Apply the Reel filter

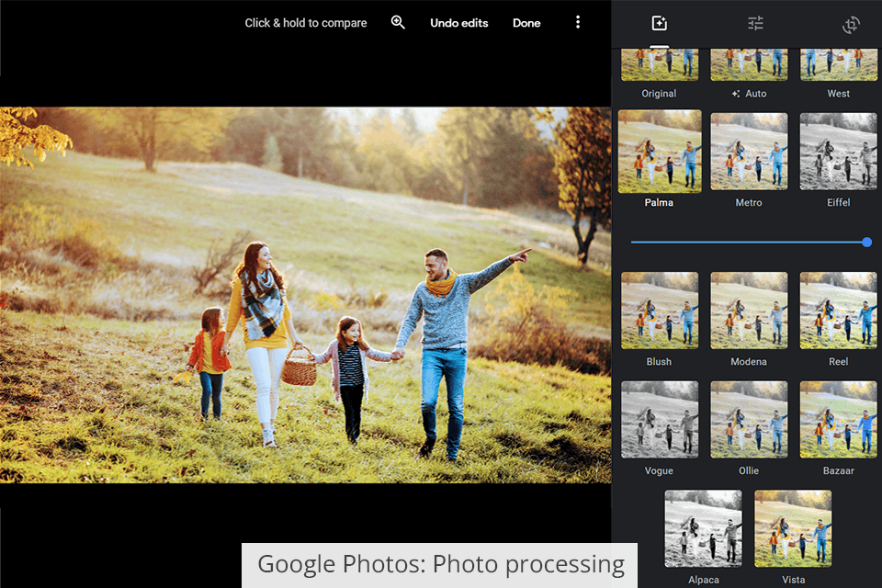point(838,311)
